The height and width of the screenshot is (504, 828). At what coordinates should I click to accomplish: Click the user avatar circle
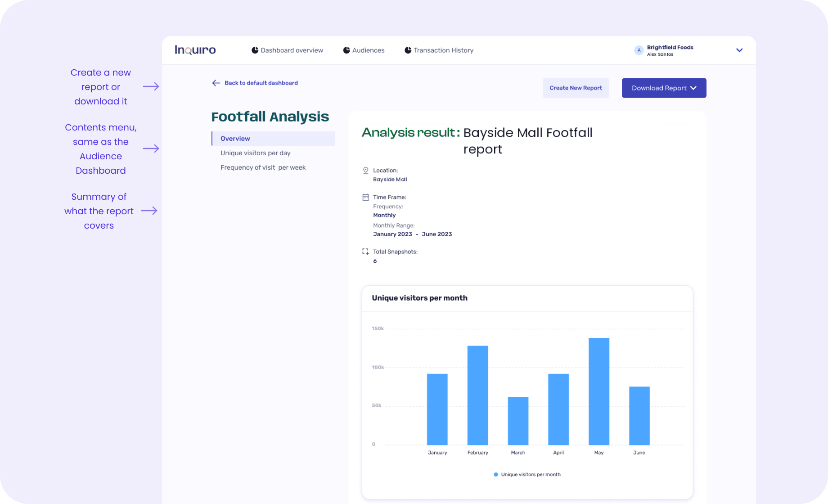(x=639, y=50)
